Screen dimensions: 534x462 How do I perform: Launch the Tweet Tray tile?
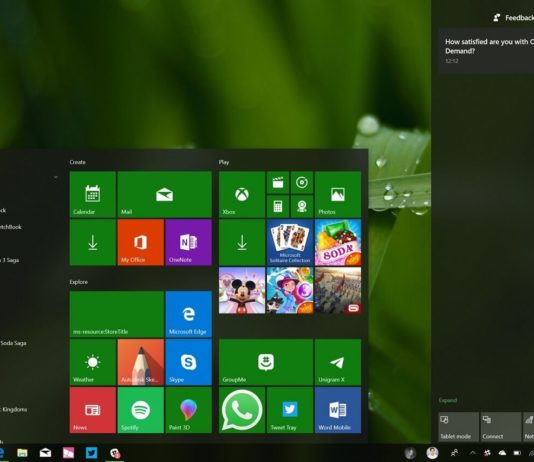pyautogui.click(x=290, y=410)
